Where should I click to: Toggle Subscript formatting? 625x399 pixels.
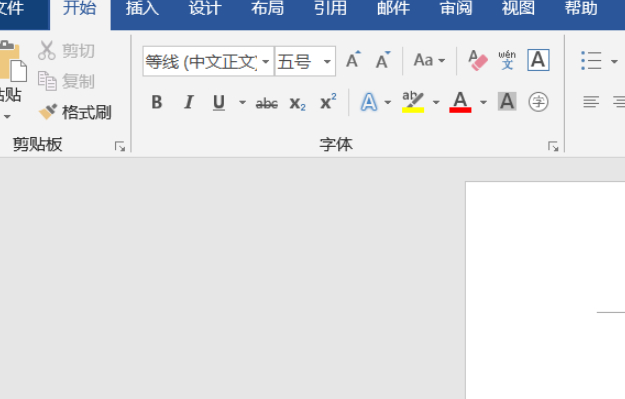(x=297, y=103)
